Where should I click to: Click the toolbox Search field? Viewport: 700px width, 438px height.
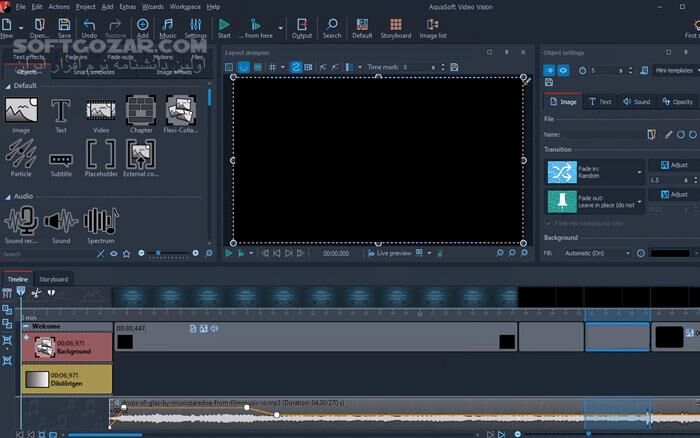point(48,254)
